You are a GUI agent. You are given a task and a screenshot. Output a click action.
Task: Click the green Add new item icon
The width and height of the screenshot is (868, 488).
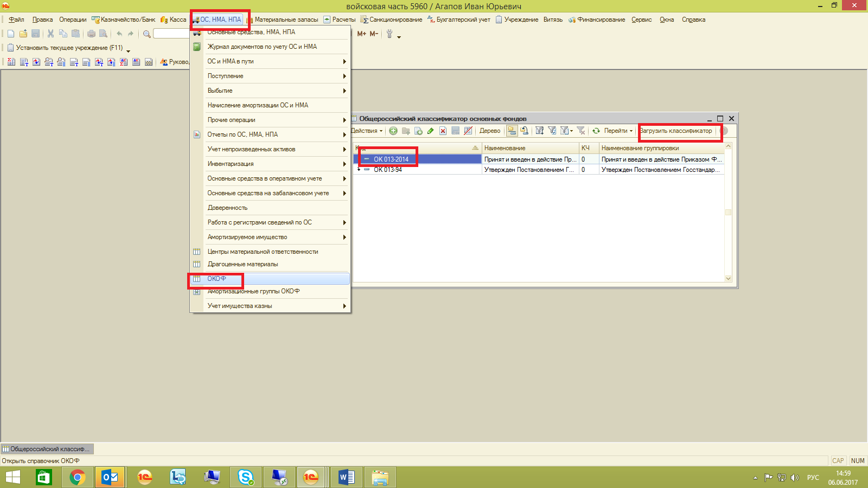[393, 131]
